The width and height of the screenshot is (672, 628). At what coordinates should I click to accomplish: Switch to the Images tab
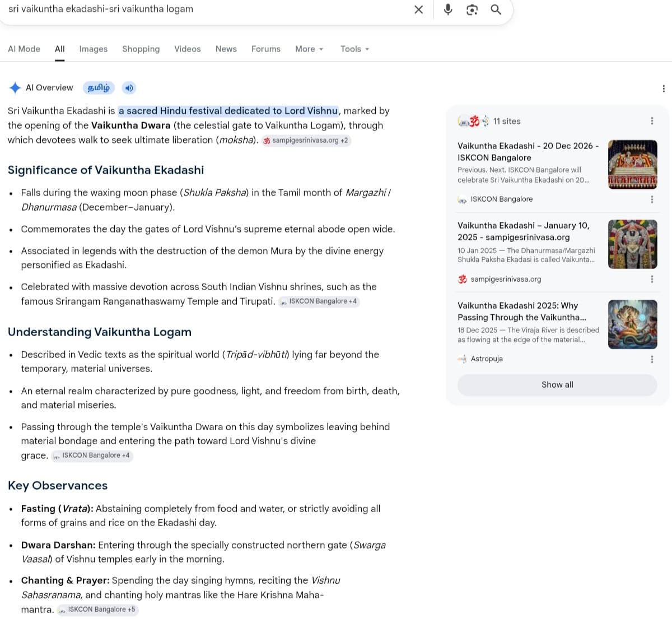pyautogui.click(x=94, y=49)
